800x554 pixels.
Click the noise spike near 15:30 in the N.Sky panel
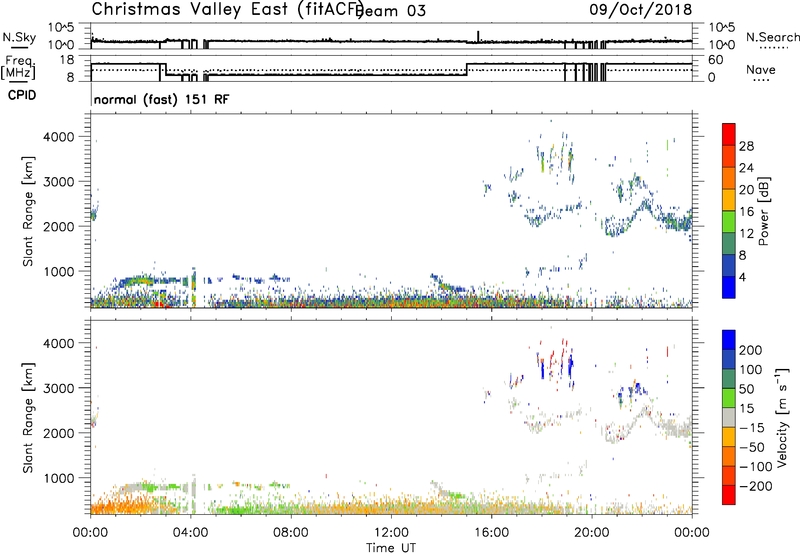(478, 36)
